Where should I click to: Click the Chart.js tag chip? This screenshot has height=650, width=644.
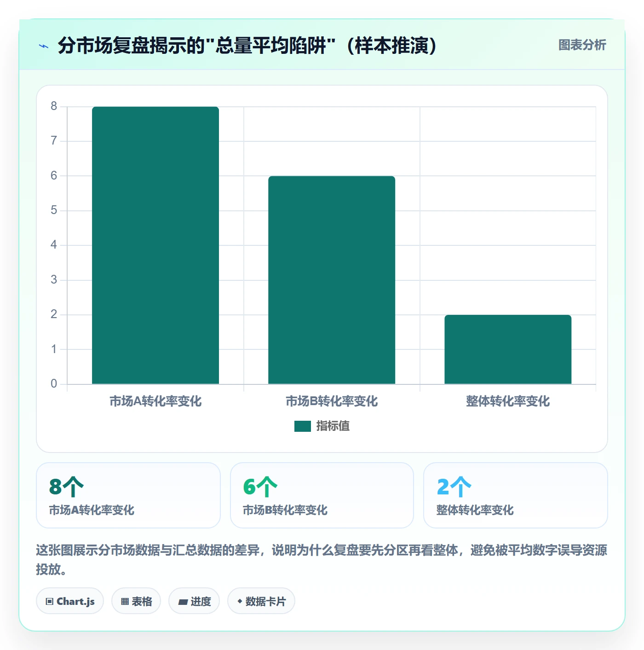(70, 601)
